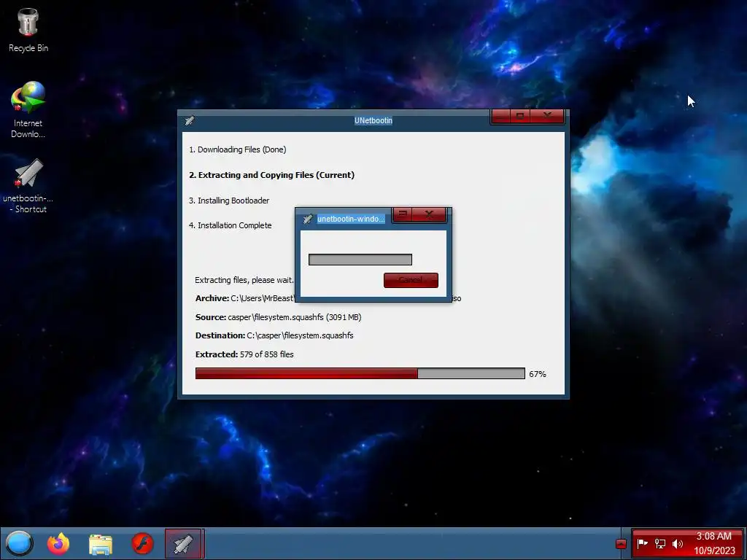Click the date 10/9/2023 in tray

tap(714, 551)
